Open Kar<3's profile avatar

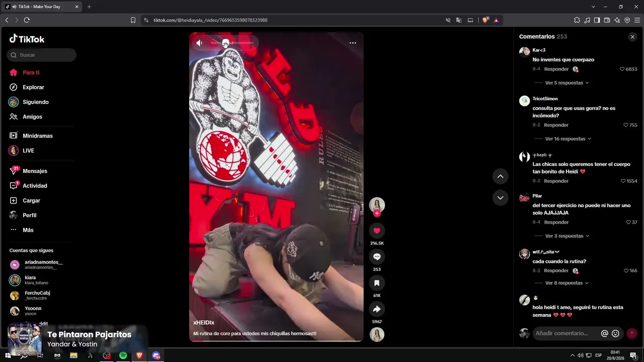pos(524,51)
